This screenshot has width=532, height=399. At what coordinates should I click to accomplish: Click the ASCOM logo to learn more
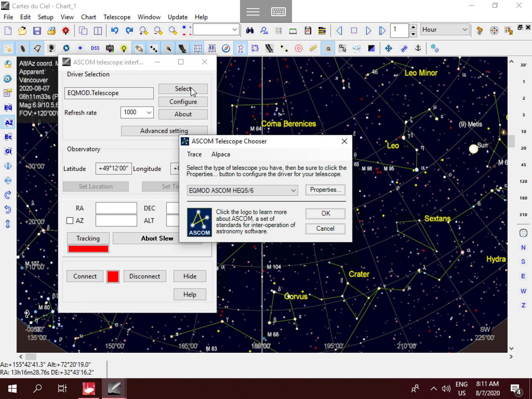(x=199, y=222)
